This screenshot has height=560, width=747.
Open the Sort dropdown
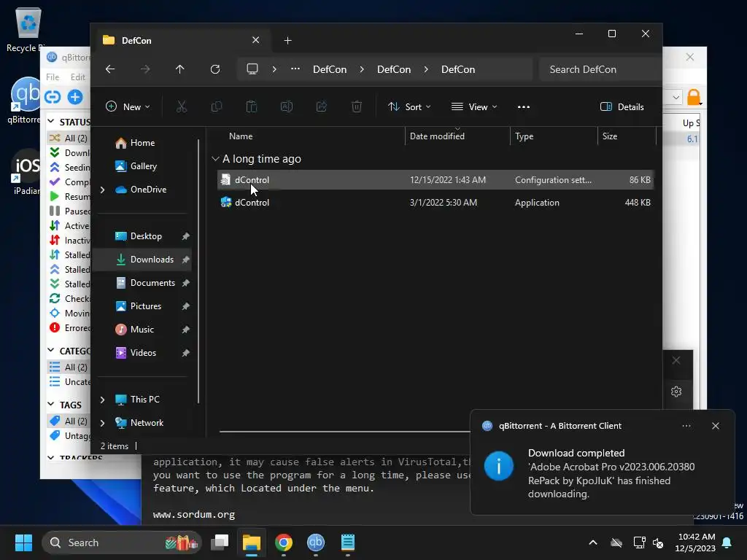pos(410,106)
